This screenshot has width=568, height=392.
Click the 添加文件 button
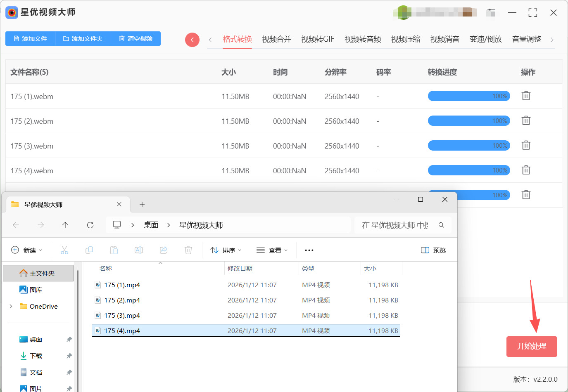[x=30, y=39]
